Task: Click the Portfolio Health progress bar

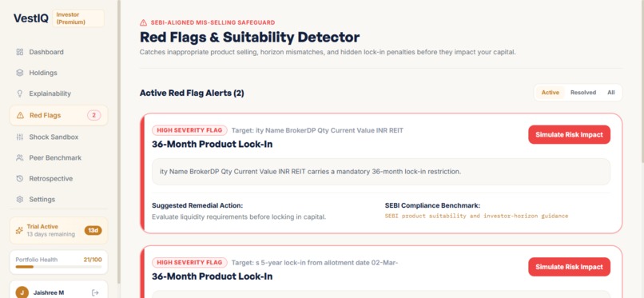Action: [x=59, y=267]
